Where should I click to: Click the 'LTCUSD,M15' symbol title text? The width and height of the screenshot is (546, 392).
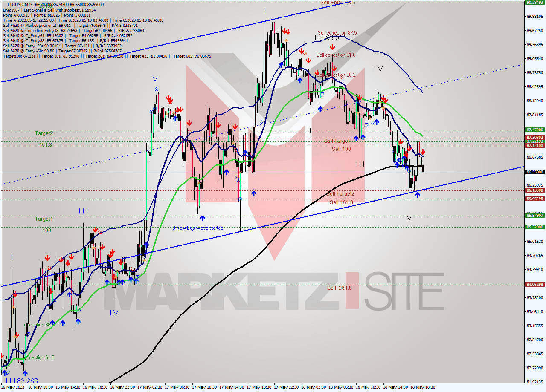click(x=21, y=5)
